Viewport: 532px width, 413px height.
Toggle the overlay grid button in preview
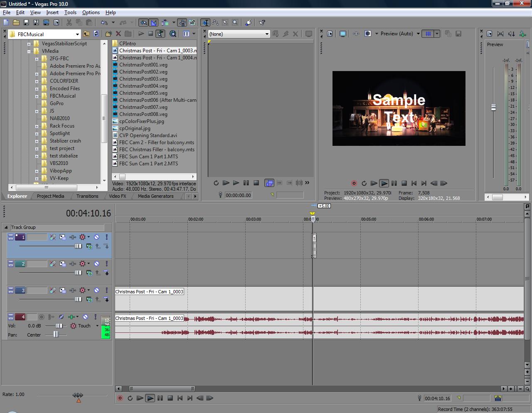tap(428, 34)
